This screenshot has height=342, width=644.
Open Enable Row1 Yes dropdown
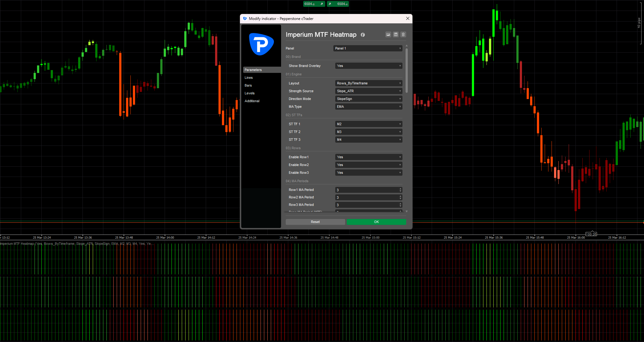tap(369, 157)
